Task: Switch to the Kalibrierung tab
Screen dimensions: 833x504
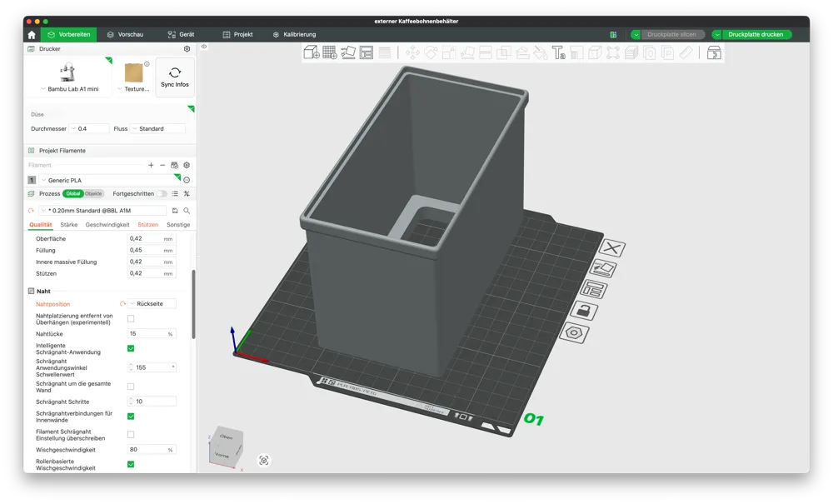Action: tap(294, 34)
